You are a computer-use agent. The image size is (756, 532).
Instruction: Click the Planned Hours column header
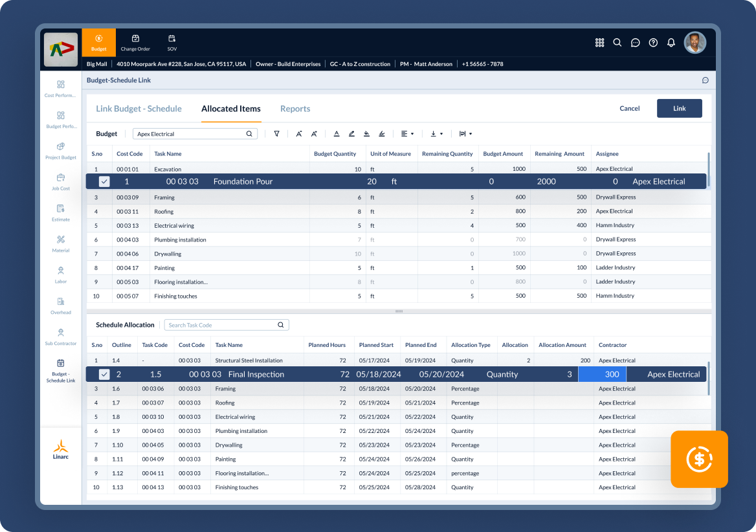(327, 345)
